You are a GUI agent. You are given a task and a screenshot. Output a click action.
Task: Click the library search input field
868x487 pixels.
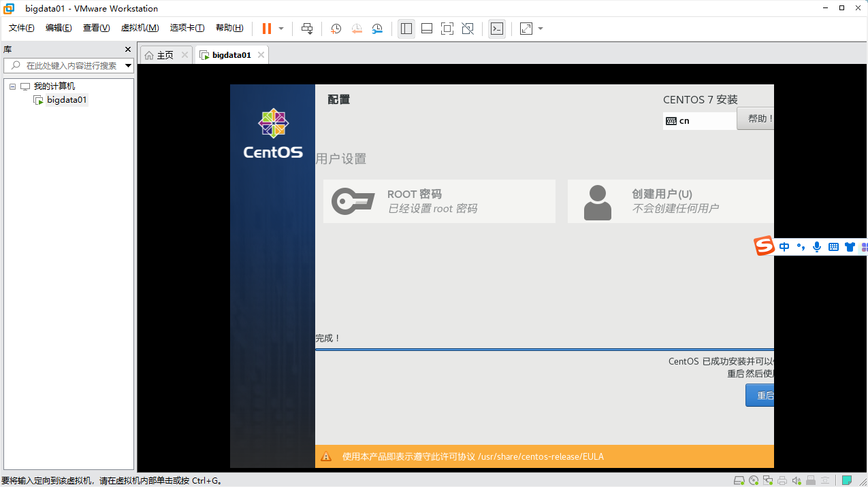pyautogui.click(x=68, y=65)
